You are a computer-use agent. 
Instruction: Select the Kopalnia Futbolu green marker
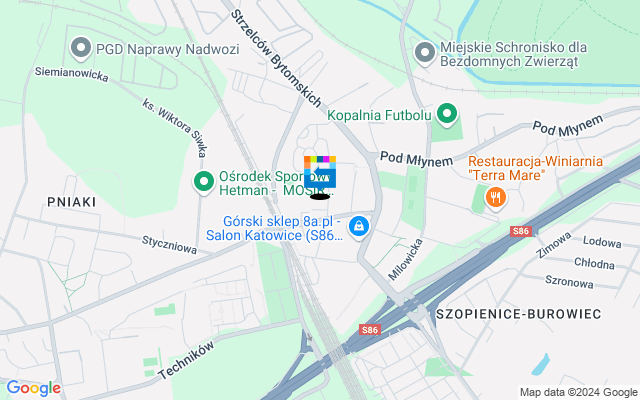[x=447, y=115]
